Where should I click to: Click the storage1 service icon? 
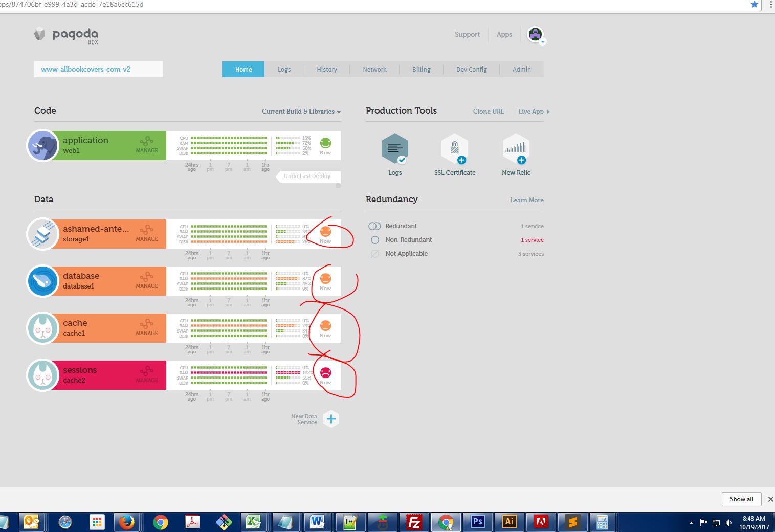[x=43, y=234]
